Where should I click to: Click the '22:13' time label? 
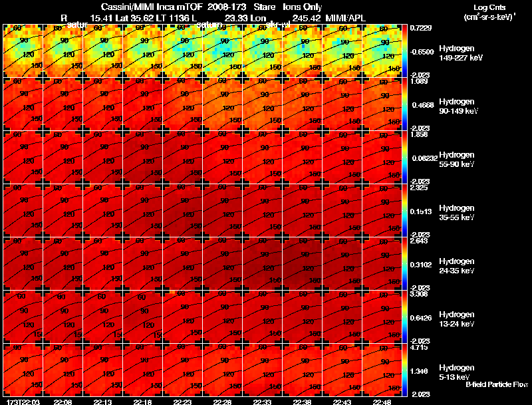click(102, 402)
